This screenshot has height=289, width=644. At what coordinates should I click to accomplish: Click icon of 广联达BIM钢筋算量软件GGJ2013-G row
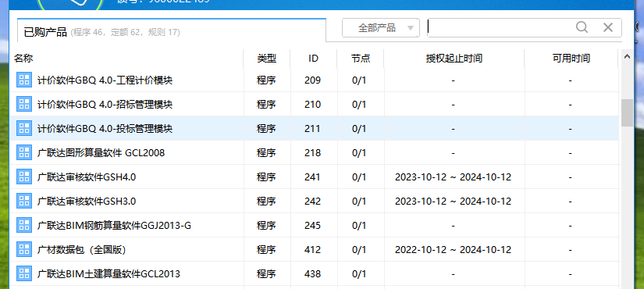point(24,225)
